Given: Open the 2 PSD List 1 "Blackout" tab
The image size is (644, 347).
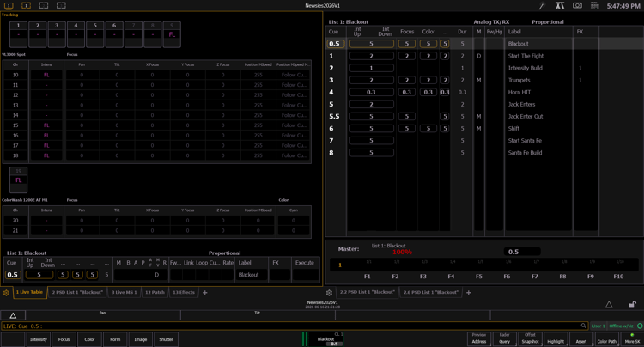Looking at the screenshot, I should pos(77,292).
